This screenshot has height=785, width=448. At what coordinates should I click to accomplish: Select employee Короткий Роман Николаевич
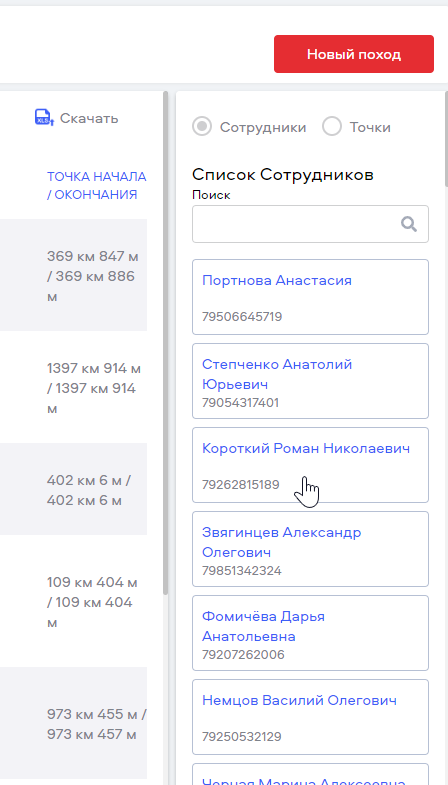(x=310, y=465)
